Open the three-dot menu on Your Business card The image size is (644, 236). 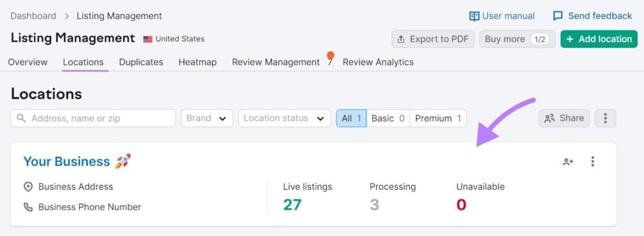pos(592,161)
